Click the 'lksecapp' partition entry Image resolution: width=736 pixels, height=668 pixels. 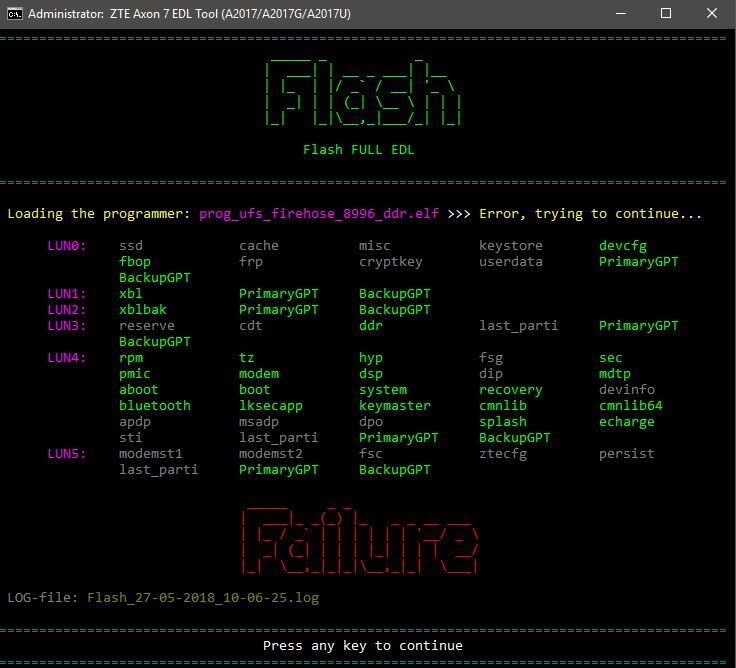[x=271, y=406]
